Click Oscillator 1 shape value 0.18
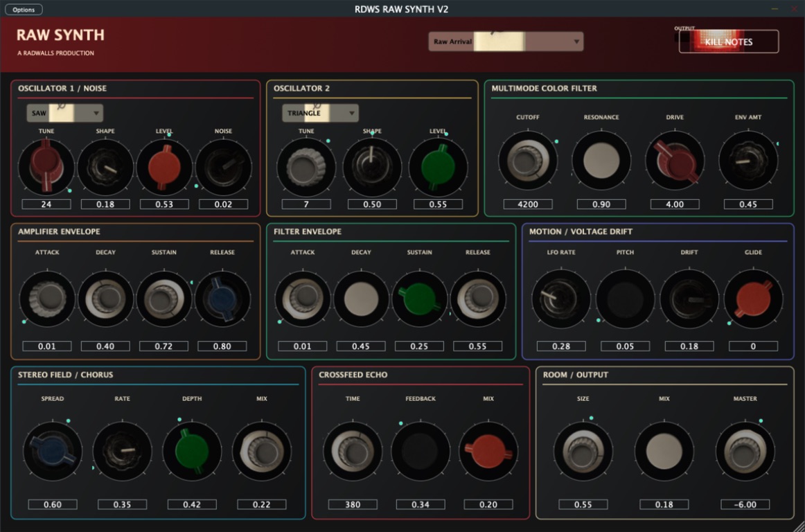 (105, 204)
